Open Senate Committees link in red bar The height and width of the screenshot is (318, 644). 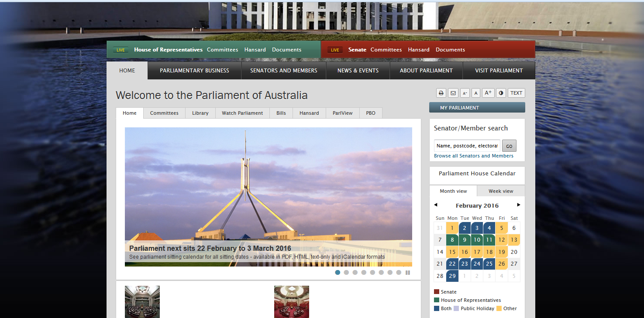386,50
